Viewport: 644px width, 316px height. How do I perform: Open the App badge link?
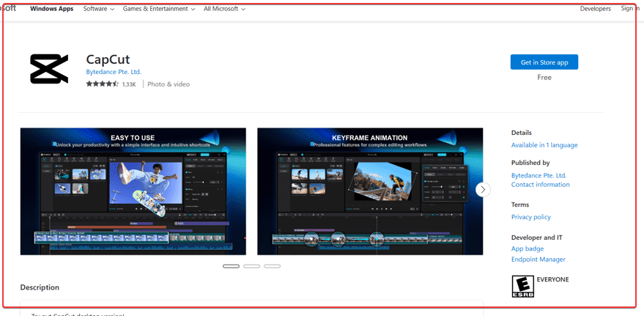(x=528, y=249)
